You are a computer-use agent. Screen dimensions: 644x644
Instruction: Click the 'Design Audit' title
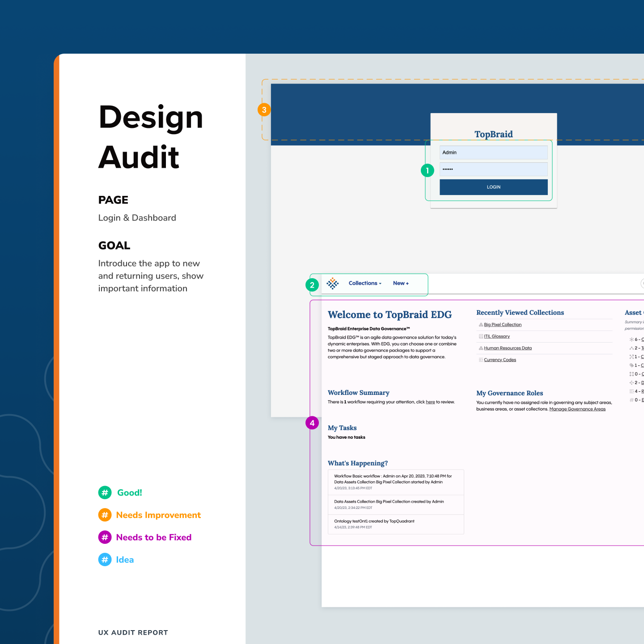[151, 137]
